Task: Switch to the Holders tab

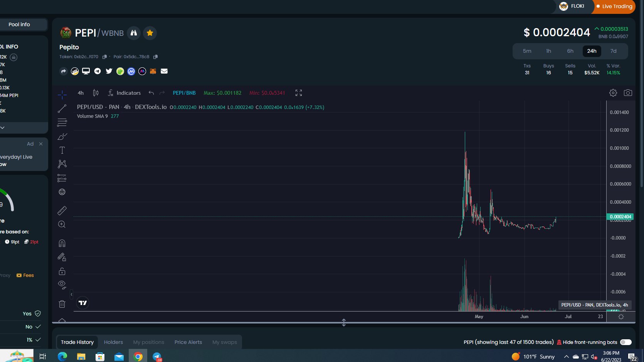Action: 113,342
